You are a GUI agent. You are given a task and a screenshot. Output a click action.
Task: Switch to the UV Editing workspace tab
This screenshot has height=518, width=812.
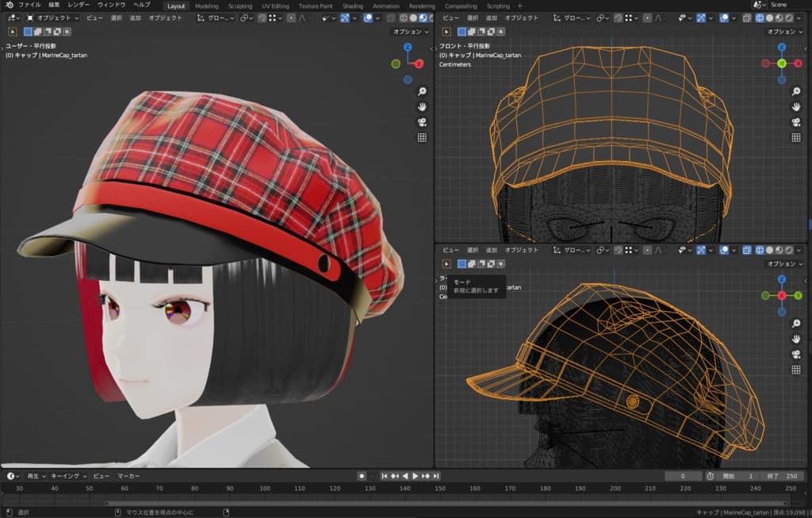[275, 6]
